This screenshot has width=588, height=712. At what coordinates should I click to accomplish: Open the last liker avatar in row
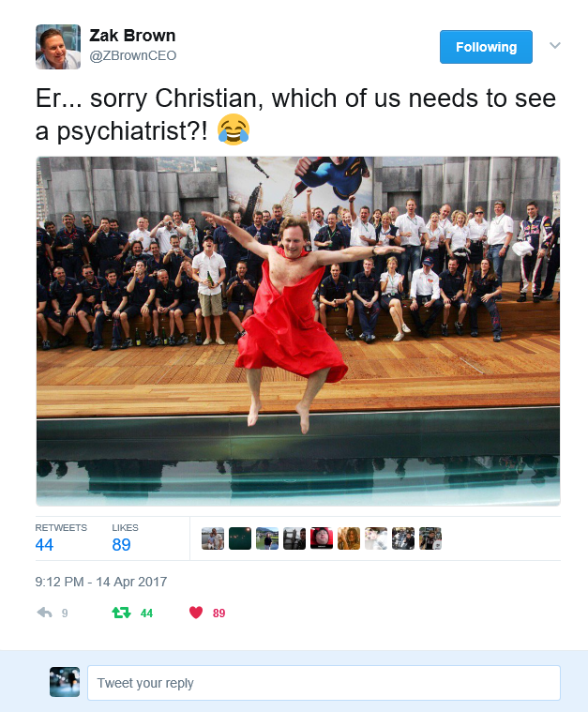(430, 538)
